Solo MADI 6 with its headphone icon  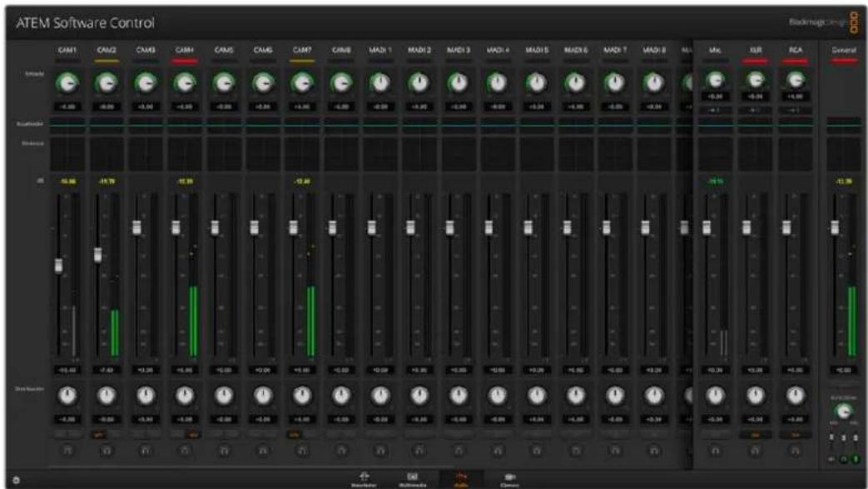(x=576, y=451)
